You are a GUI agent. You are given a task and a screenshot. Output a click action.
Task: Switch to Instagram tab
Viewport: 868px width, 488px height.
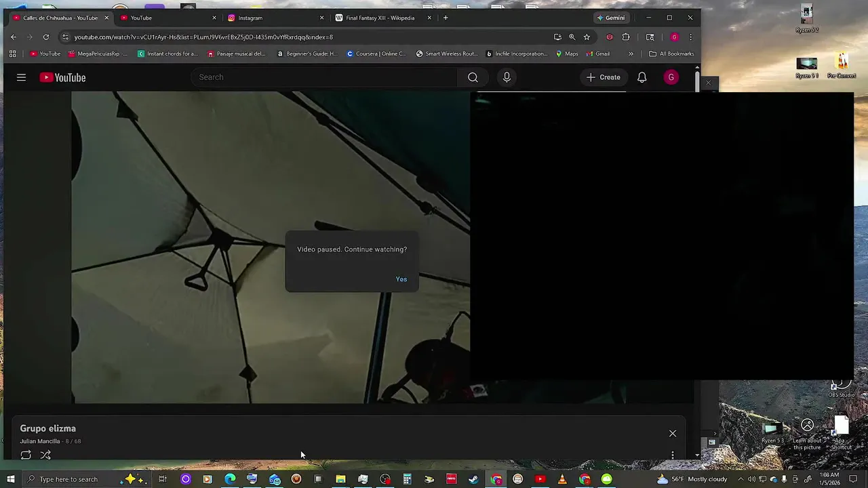coord(276,18)
